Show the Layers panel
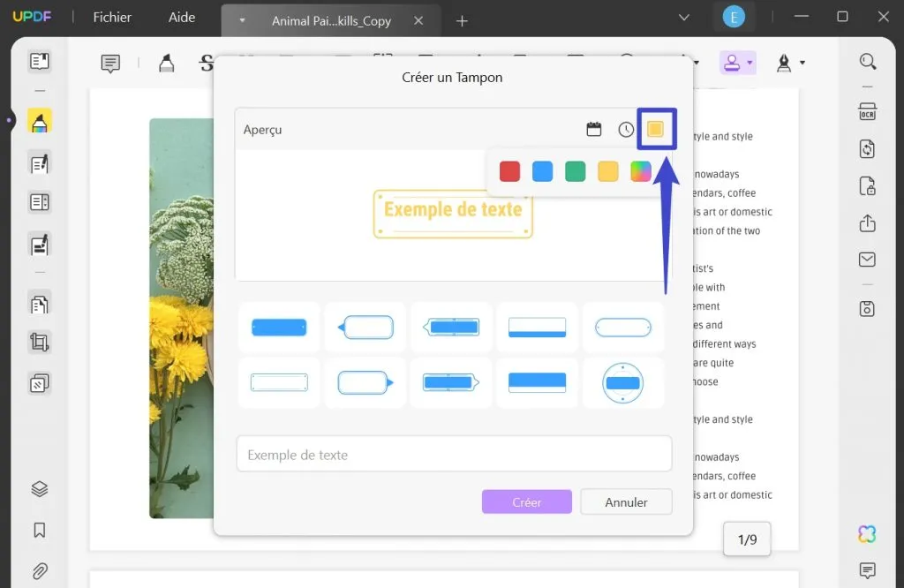 pyautogui.click(x=39, y=489)
